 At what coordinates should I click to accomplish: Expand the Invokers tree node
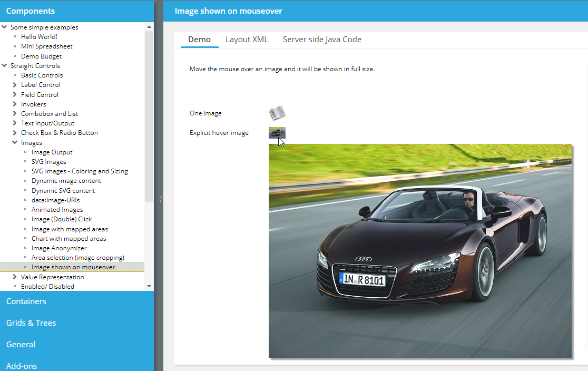(15, 104)
